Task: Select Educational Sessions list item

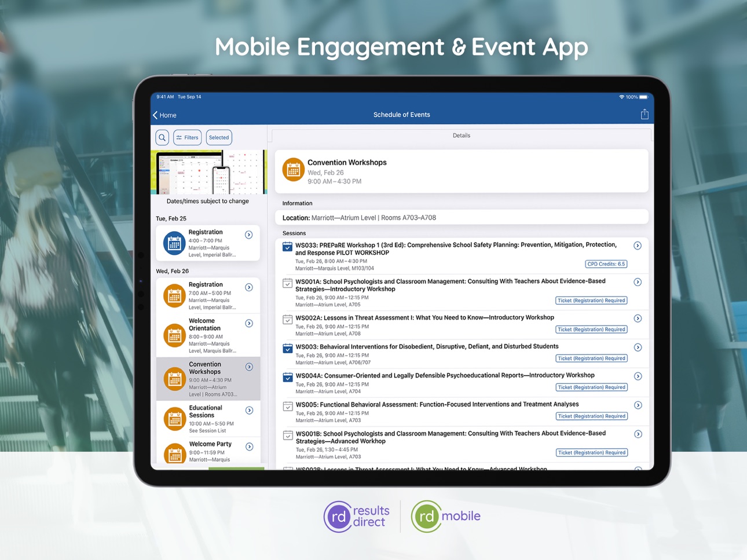Action: pos(208,419)
